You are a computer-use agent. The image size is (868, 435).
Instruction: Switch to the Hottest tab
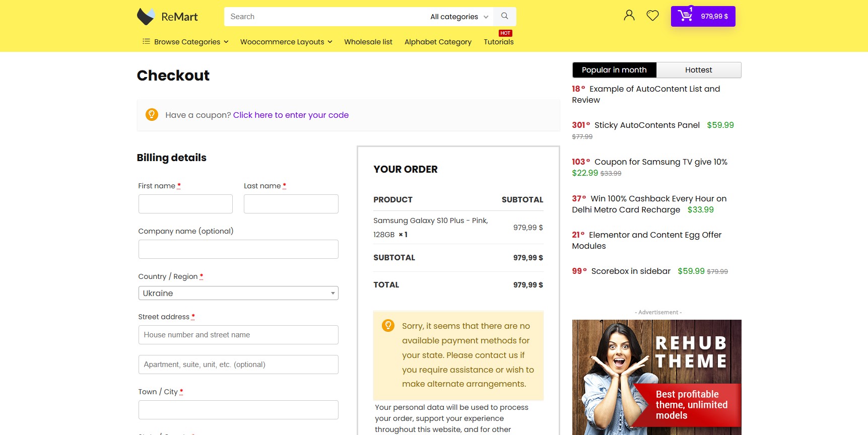(x=698, y=70)
